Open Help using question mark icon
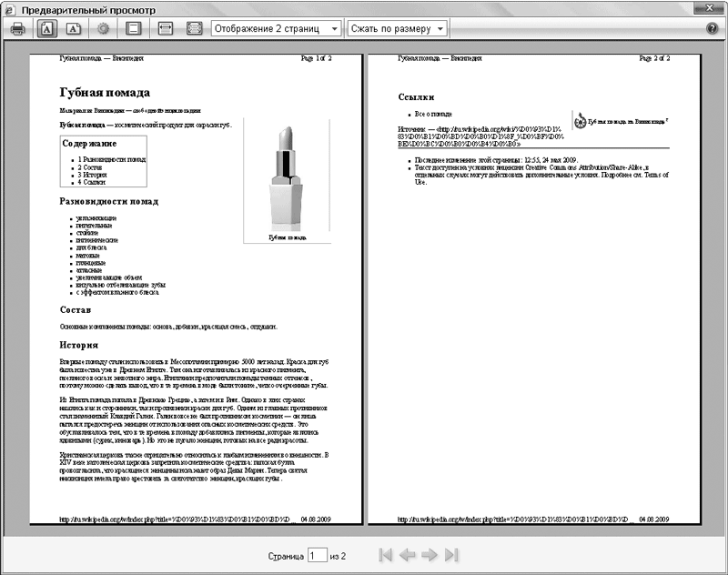 pyautogui.click(x=713, y=29)
